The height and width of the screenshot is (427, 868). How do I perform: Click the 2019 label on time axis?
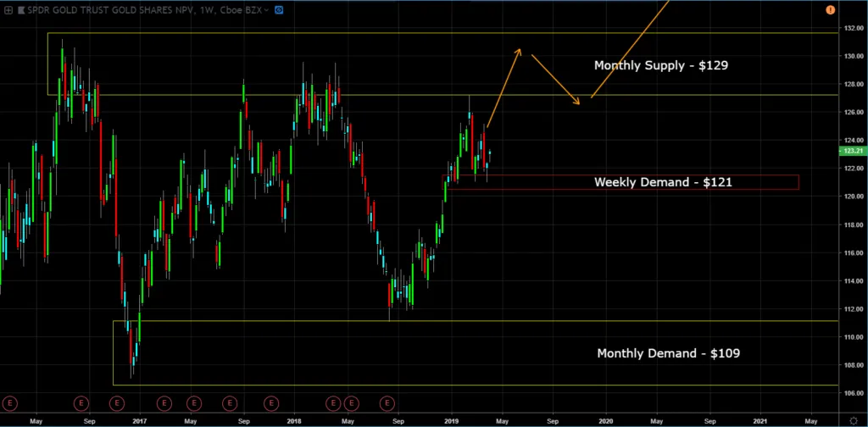452,421
